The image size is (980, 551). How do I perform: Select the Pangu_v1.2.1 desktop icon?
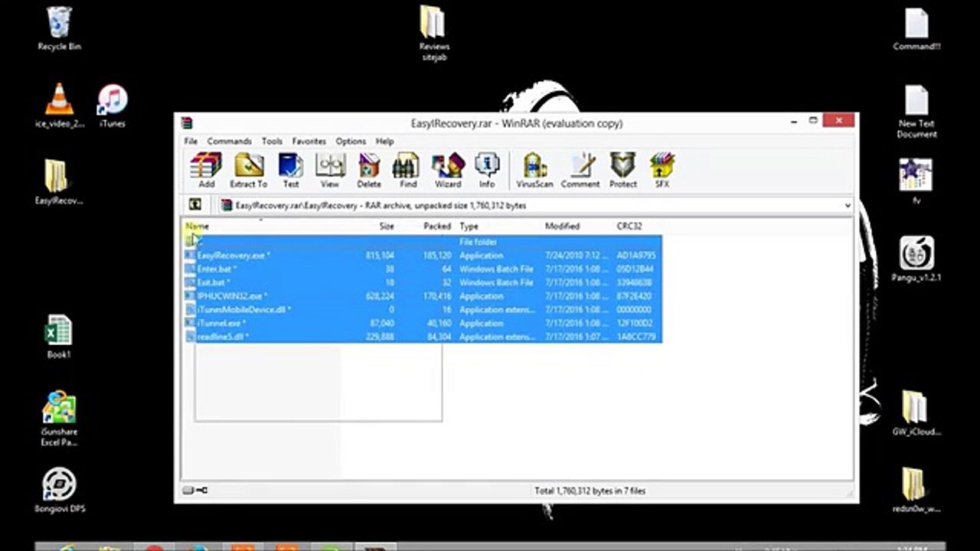tap(916, 260)
